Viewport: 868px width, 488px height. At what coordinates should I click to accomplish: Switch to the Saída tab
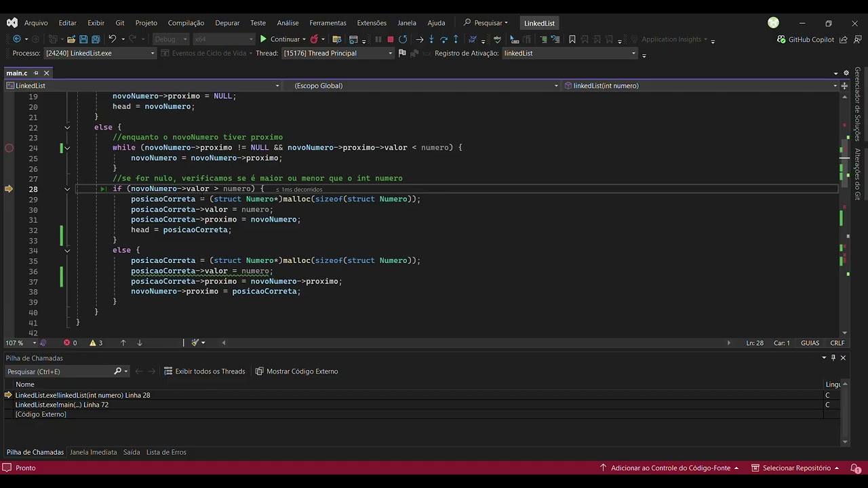132,452
